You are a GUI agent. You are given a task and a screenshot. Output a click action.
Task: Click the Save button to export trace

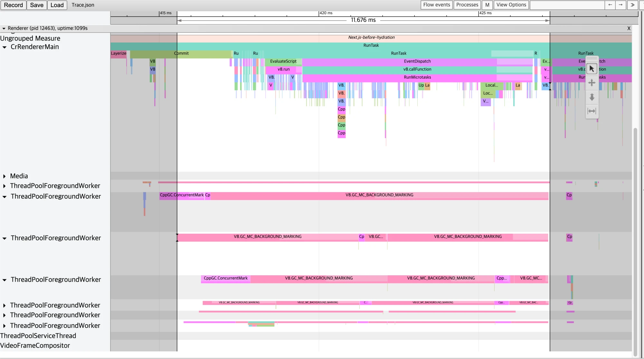click(37, 5)
